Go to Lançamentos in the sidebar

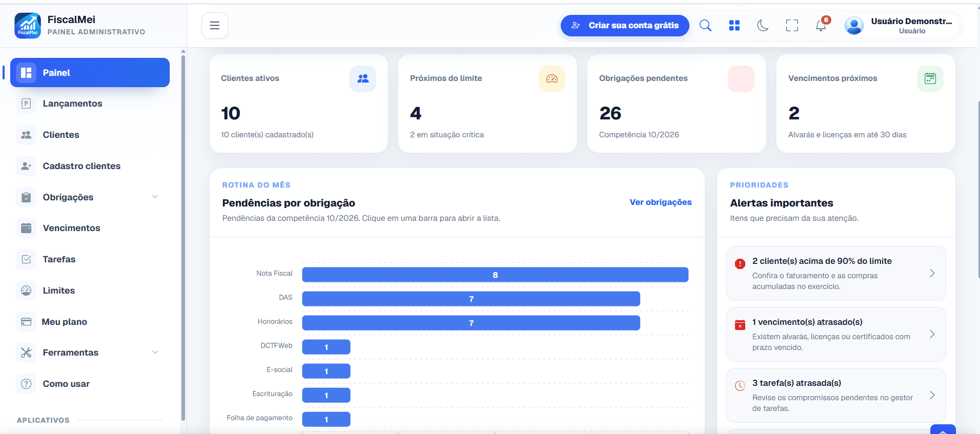click(x=90, y=104)
